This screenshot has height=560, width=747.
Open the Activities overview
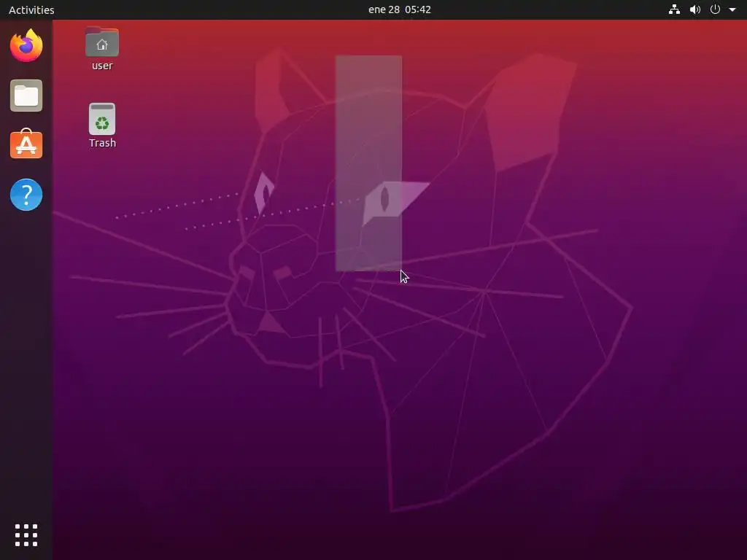point(31,9)
